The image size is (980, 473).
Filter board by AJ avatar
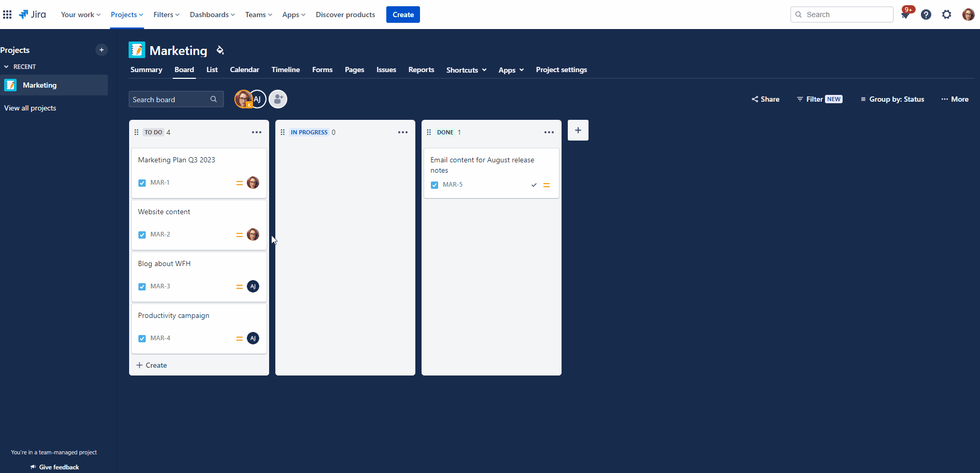point(258,99)
